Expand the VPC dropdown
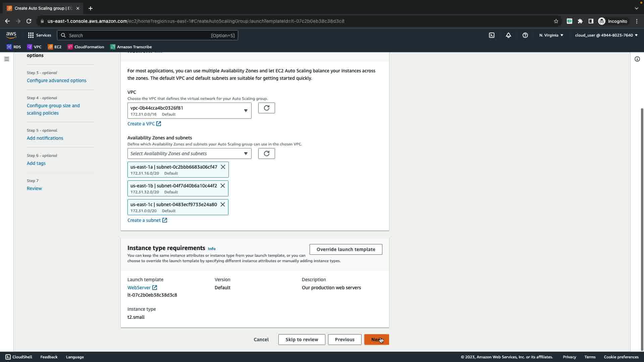644x362 pixels. 189,111
